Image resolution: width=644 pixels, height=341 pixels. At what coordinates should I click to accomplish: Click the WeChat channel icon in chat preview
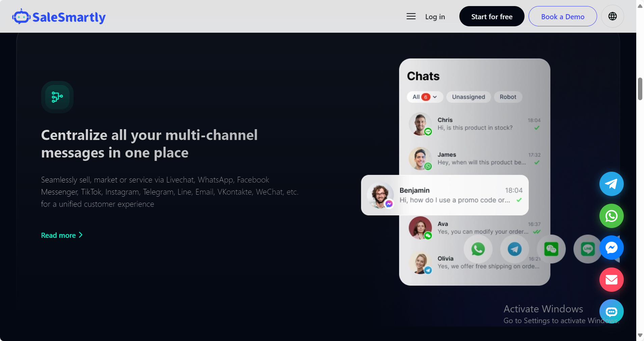point(551,249)
